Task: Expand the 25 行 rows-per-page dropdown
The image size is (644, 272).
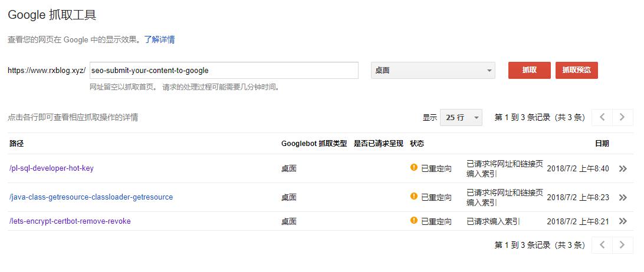Action: (x=461, y=117)
